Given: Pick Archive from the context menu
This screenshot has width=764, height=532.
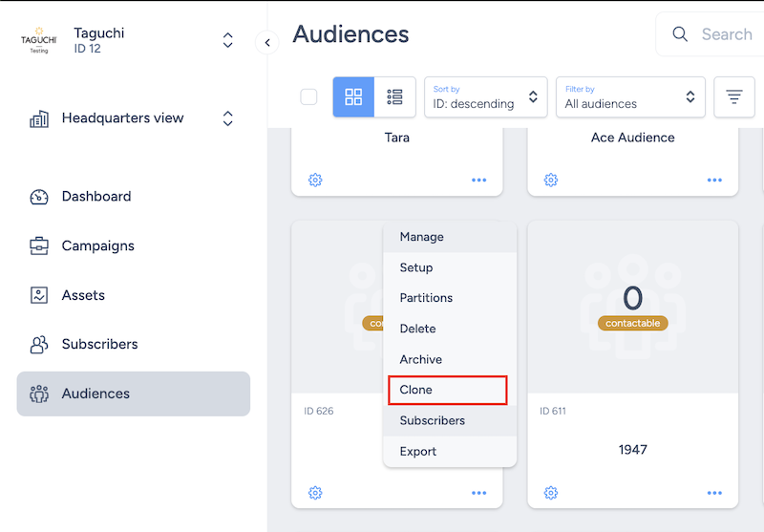Looking at the screenshot, I should tap(450, 359).
